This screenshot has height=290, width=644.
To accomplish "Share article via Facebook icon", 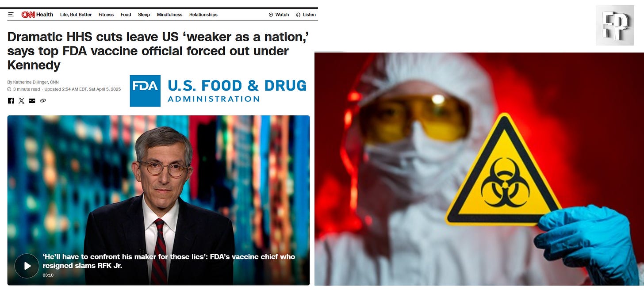I will click(11, 101).
